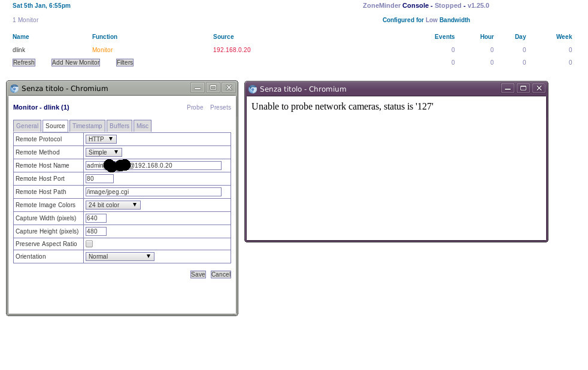This screenshot has width=588, height=370.
Task: Click the 192.168.0.20 source link
Action: [x=232, y=50]
